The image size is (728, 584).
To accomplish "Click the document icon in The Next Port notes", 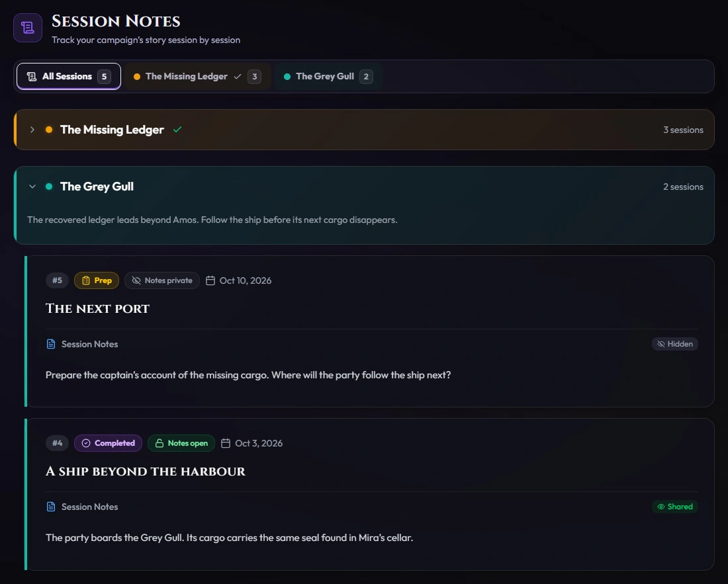I will pyautogui.click(x=51, y=344).
